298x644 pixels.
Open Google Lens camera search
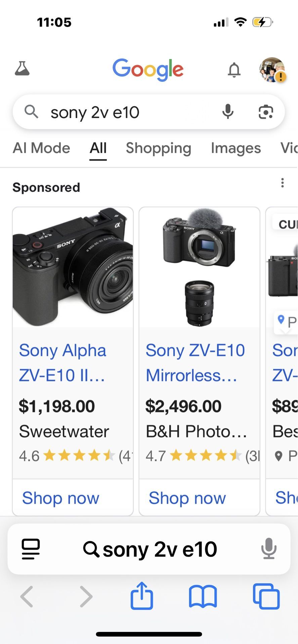pos(266,112)
